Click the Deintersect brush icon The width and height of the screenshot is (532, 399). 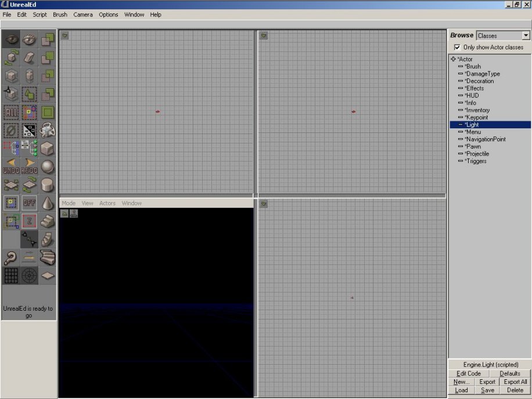(48, 94)
